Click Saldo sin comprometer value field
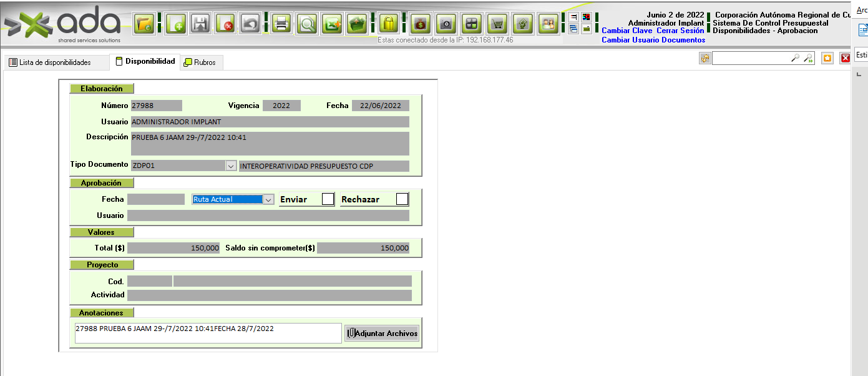Viewport: 868px width, 376px height. coord(363,248)
